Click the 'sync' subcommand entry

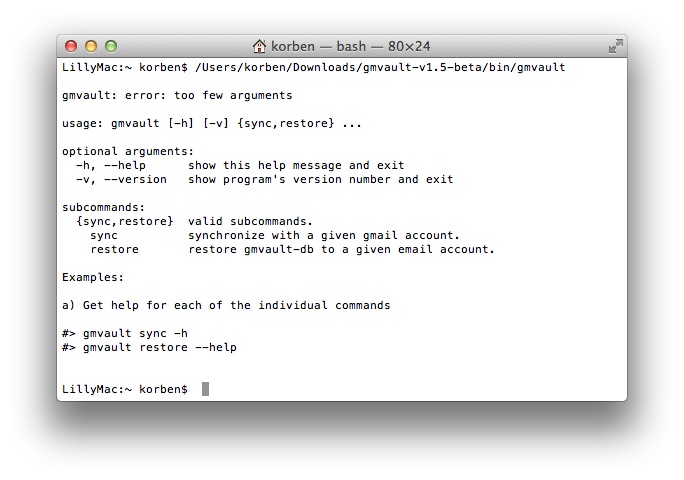pyautogui.click(x=104, y=236)
